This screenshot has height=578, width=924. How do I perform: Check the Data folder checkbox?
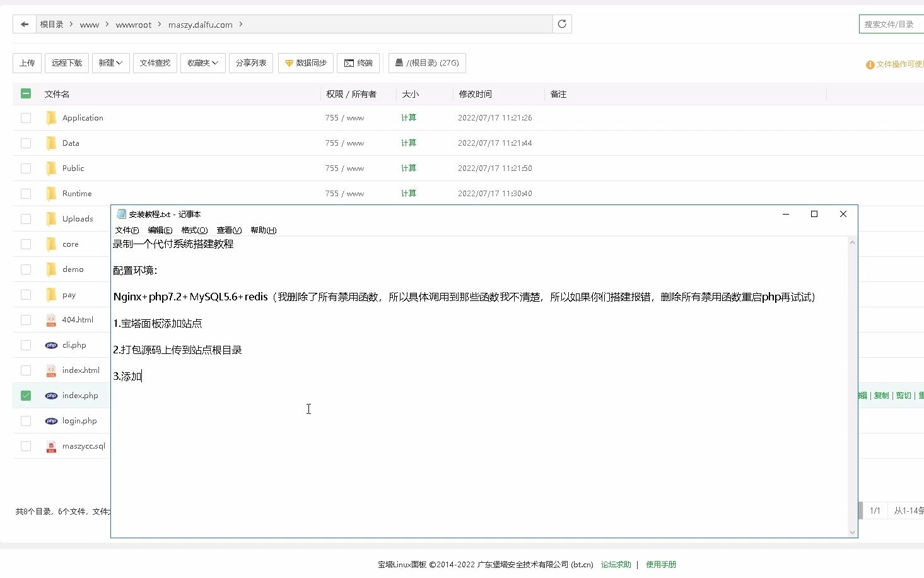[x=26, y=143]
